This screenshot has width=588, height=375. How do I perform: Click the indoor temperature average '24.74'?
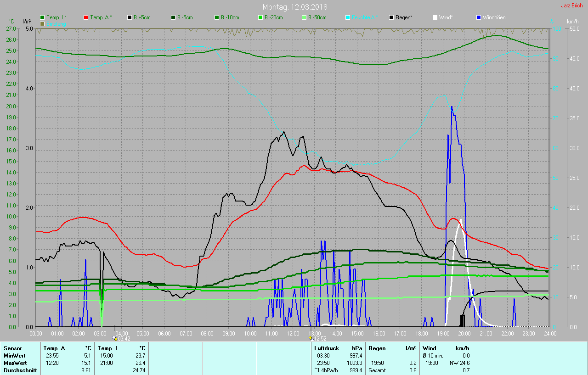point(139,370)
